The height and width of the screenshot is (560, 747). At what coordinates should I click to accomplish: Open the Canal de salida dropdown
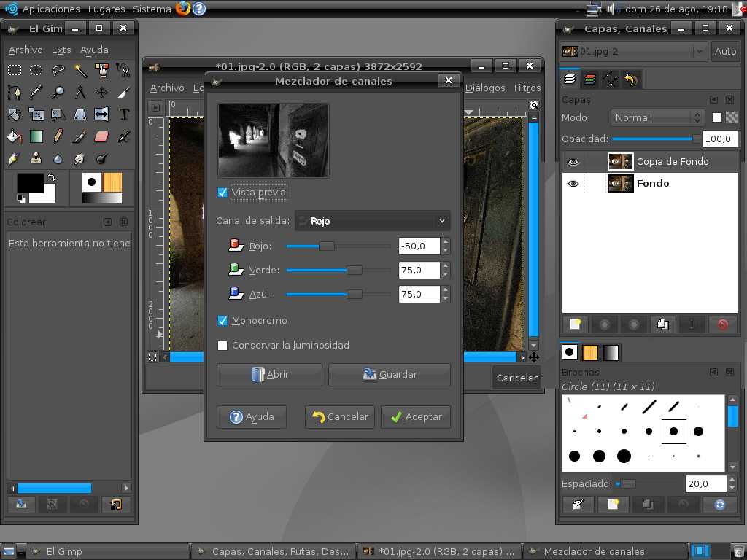(x=373, y=220)
